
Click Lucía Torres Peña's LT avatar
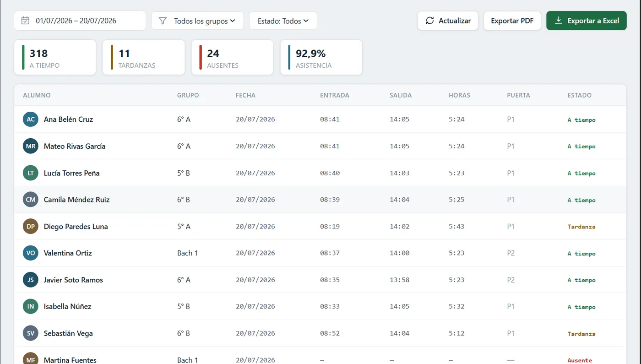click(x=31, y=173)
